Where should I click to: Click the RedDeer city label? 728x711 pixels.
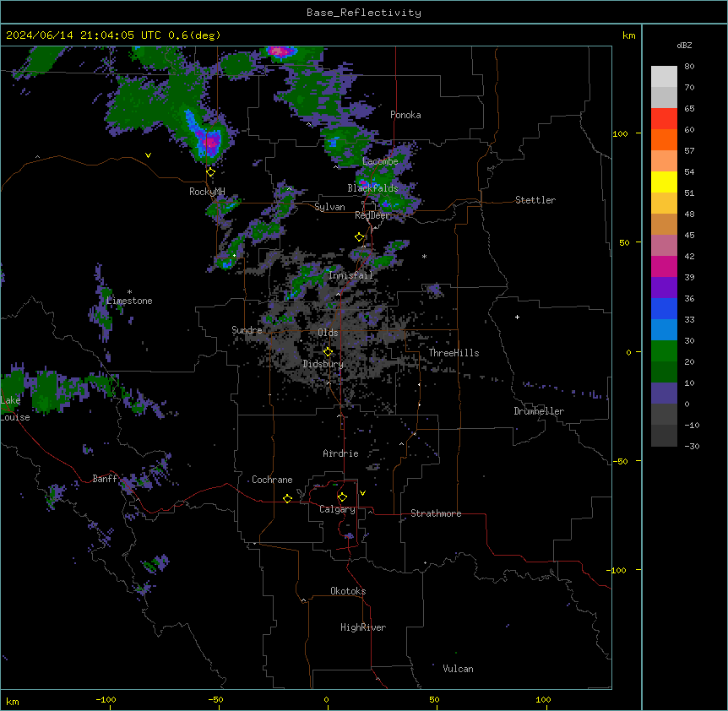(372, 215)
